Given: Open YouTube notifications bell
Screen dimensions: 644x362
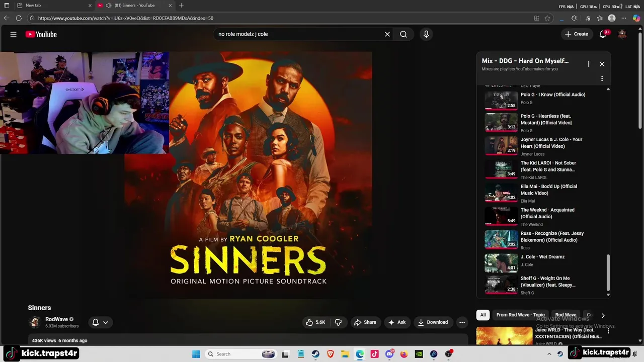Looking at the screenshot, I should pos(603,34).
